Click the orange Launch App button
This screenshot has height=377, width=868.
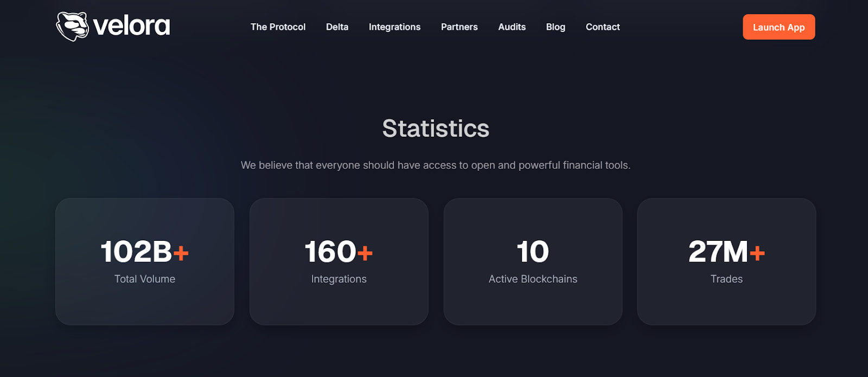click(x=778, y=27)
